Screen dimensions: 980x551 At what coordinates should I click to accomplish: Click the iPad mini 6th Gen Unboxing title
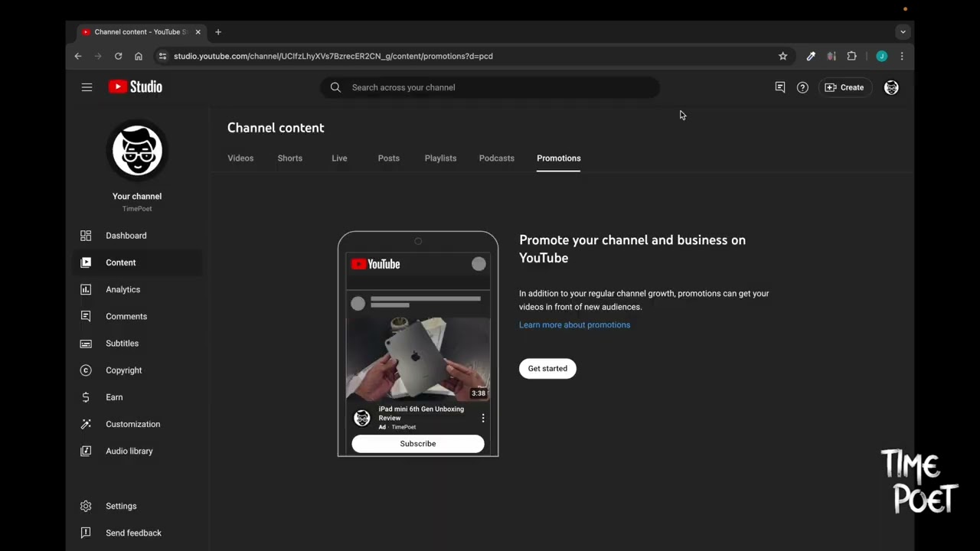tap(421, 413)
